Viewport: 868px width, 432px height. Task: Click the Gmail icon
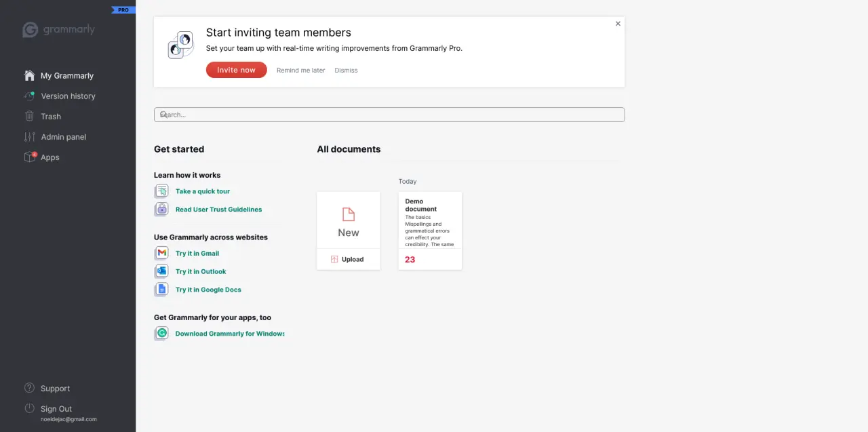pos(161,253)
